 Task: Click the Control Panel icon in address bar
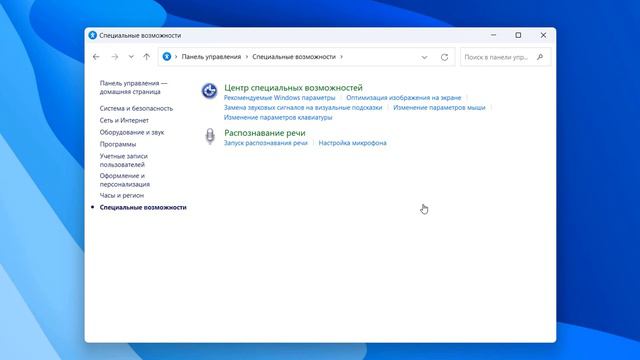(167, 57)
